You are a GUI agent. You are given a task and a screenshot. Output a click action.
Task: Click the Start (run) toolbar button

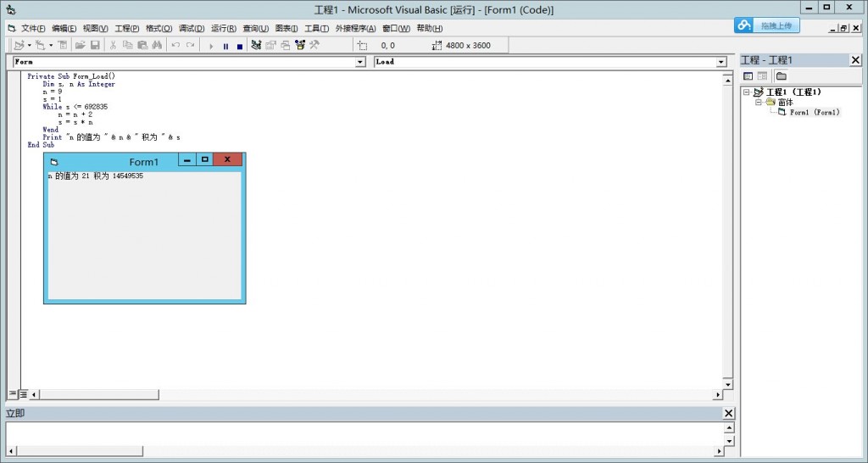point(212,46)
